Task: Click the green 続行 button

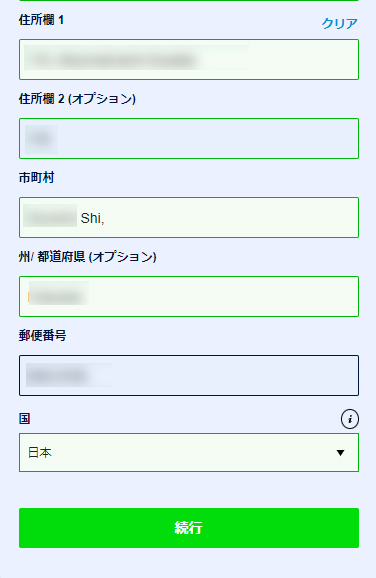Action: [189, 528]
